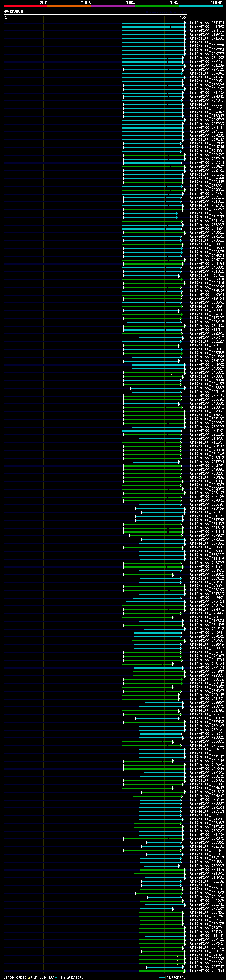This screenshot has width=226, height=980.
Task: Open UniRef100_Q41682 entry
Action: click(x=207, y=77)
